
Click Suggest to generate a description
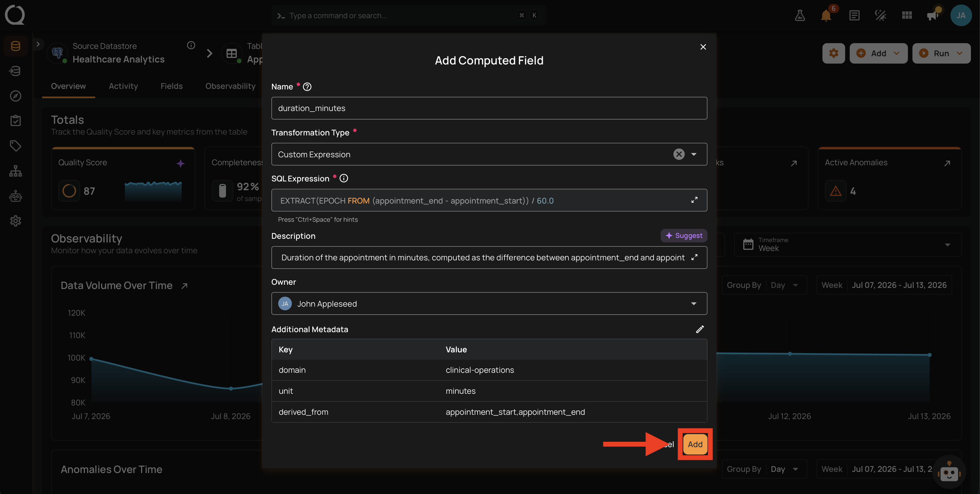tap(684, 236)
